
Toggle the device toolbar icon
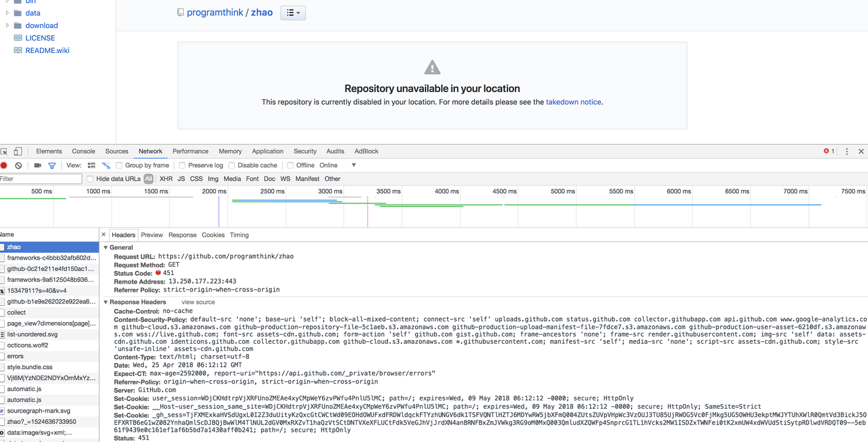click(x=18, y=151)
